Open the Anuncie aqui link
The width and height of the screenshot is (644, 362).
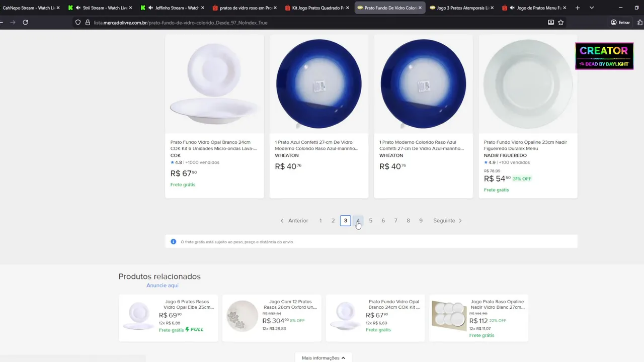point(163,285)
